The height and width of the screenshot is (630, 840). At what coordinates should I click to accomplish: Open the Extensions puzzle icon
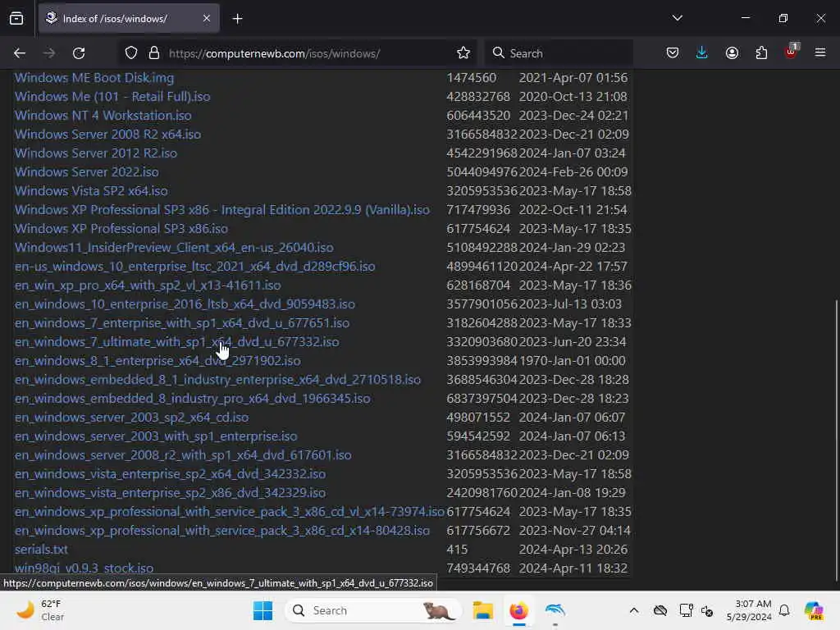tap(761, 53)
